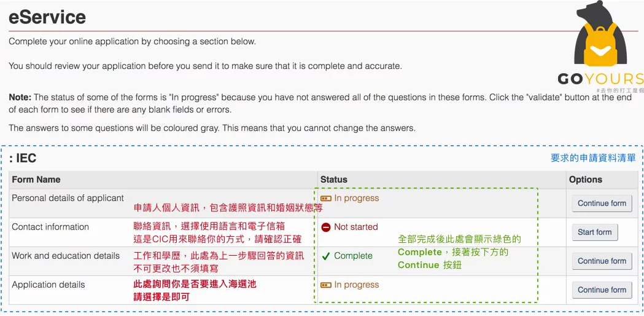Click the Options column header
Screen dimensions: 644x316
585,180
